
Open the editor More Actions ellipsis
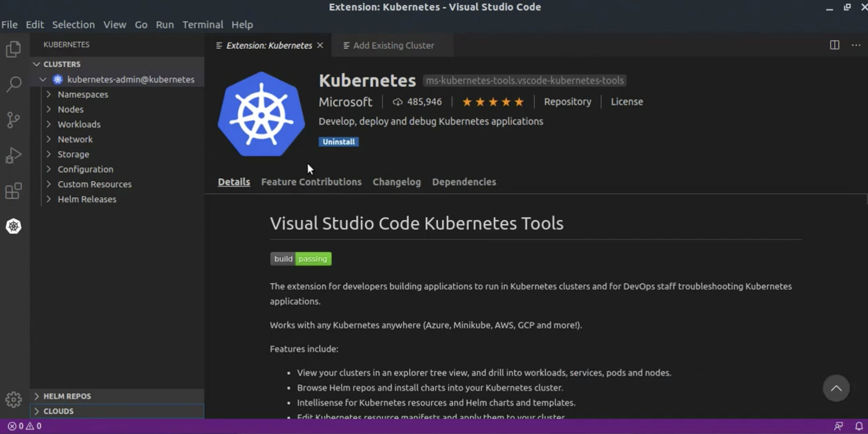tap(856, 45)
